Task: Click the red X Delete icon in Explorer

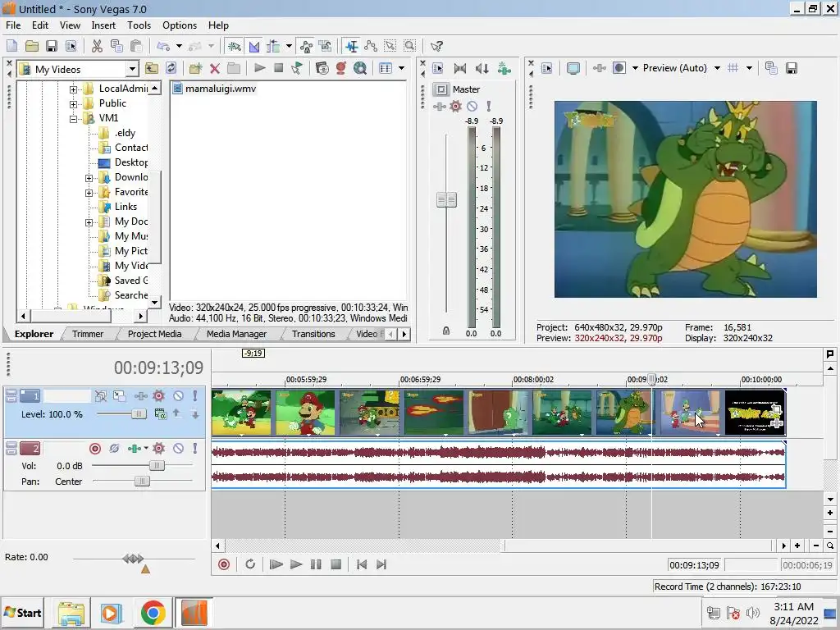Action: tap(215, 68)
